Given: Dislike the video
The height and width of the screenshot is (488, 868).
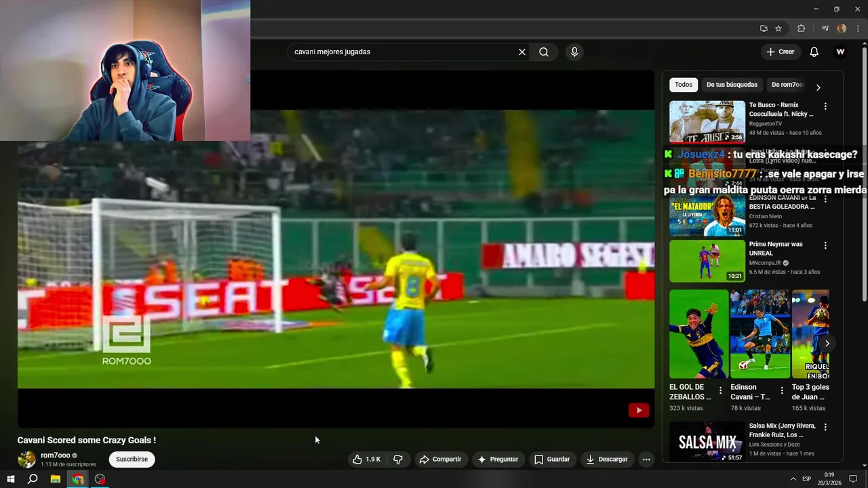Looking at the screenshot, I should click(x=398, y=460).
